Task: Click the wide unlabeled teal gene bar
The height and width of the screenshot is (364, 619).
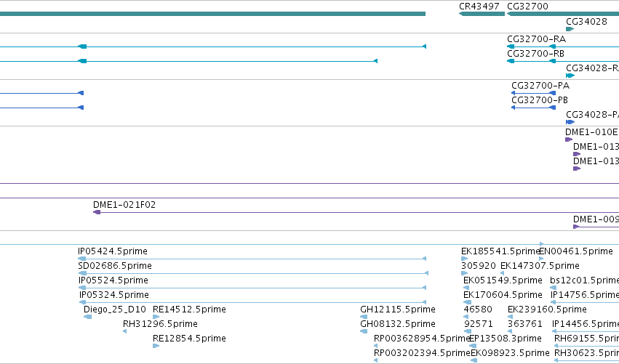Action: [213, 14]
